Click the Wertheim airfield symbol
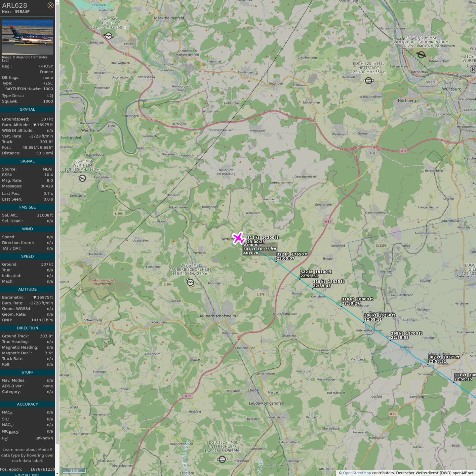The image size is (476, 476). (x=82, y=178)
